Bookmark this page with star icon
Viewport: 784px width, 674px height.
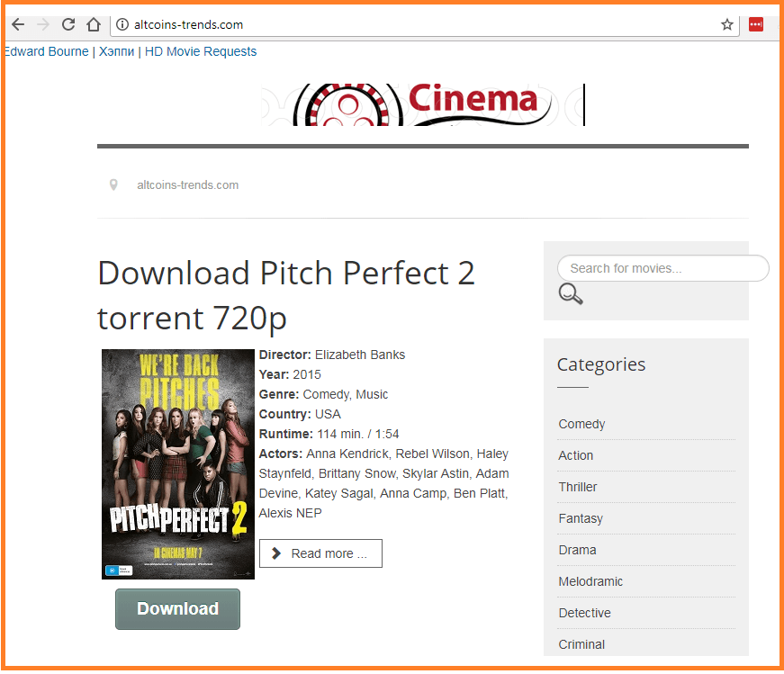pyautogui.click(x=727, y=24)
